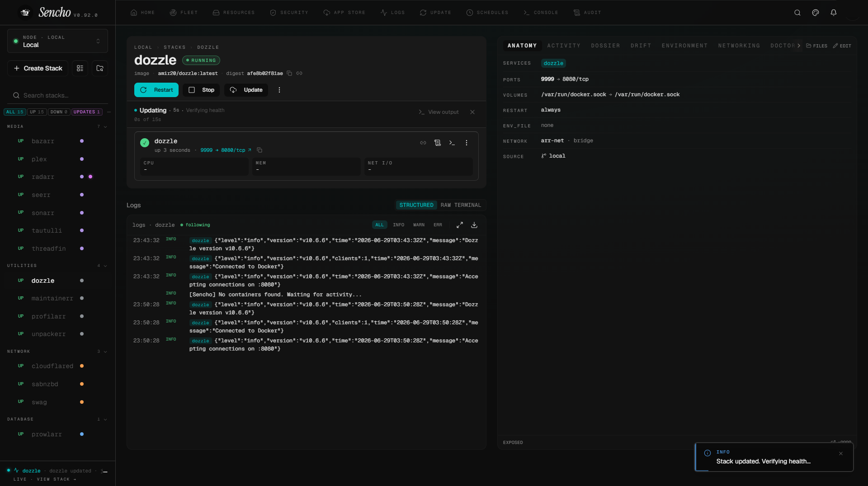Open the RESOURCES nav item

234,13
